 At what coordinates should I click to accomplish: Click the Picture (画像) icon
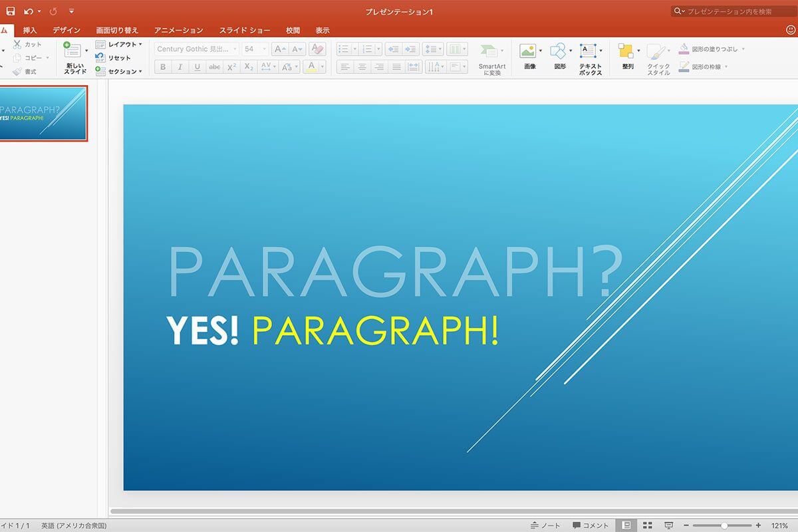(x=529, y=52)
